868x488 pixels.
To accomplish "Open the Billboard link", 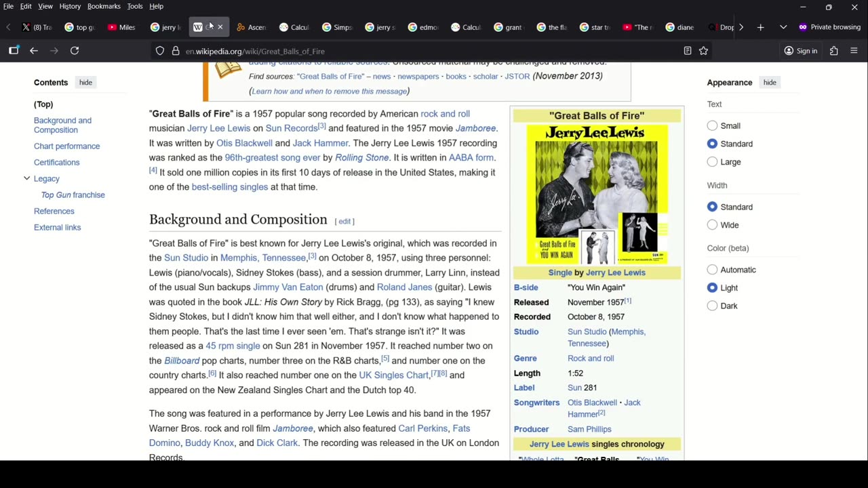I will (182, 361).
